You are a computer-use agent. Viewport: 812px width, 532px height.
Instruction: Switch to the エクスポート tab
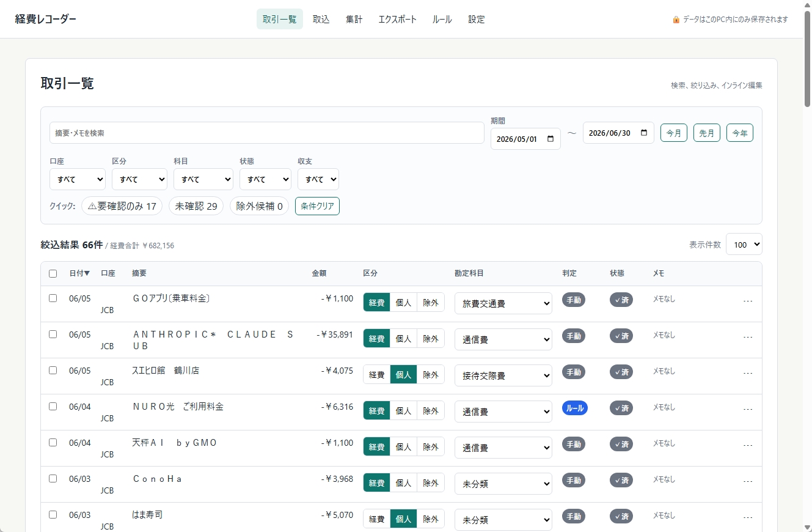coord(398,19)
